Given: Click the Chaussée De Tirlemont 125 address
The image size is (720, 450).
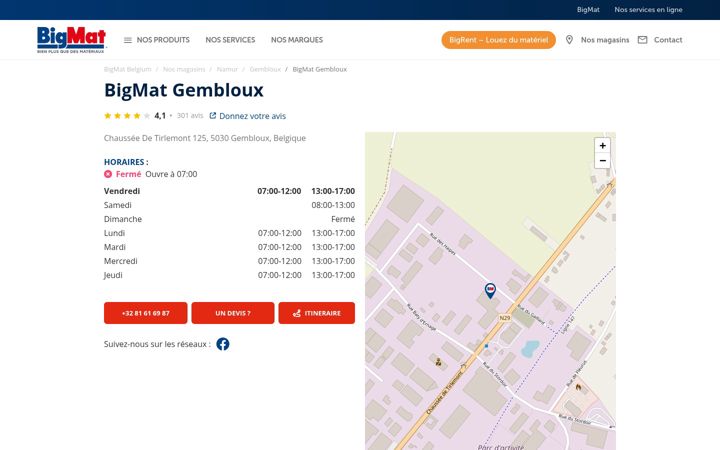Looking at the screenshot, I should coord(205,138).
